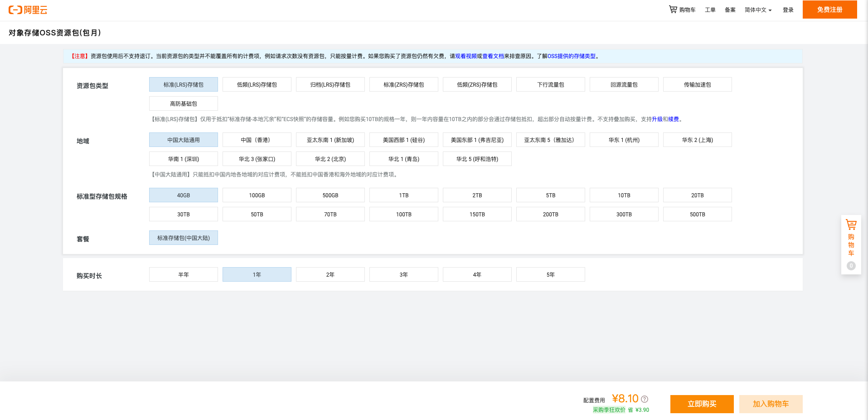The height and width of the screenshot is (420, 868).
Task: Click 备案 in top navigation
Action: click(730, 10)
